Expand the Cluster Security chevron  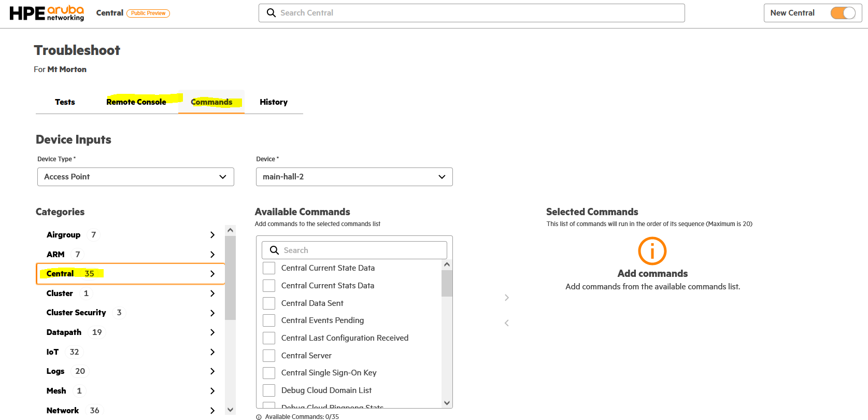click(212, 313)
